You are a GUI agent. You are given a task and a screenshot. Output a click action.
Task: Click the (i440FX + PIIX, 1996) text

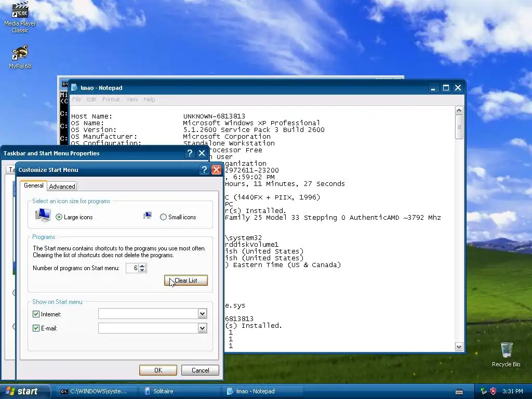coord(276,197)
